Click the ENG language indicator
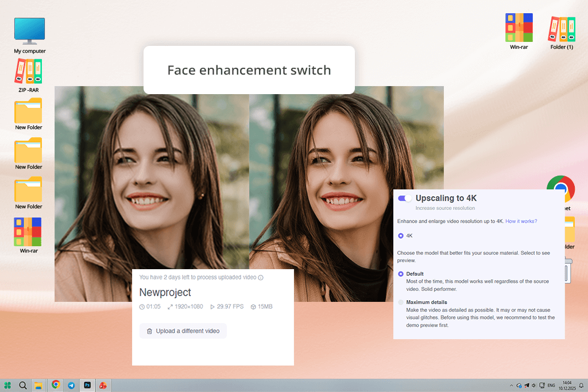 click(551, 385)
